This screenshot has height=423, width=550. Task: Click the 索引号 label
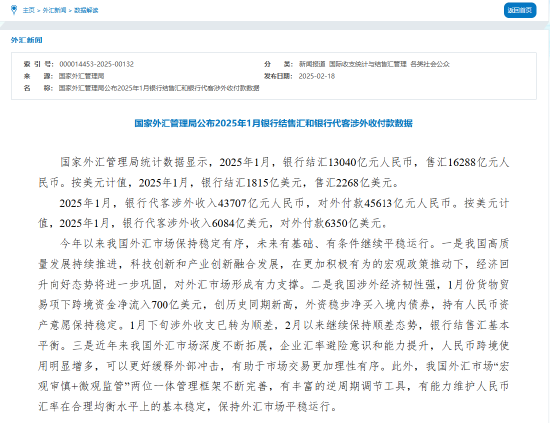coord(38,64)
